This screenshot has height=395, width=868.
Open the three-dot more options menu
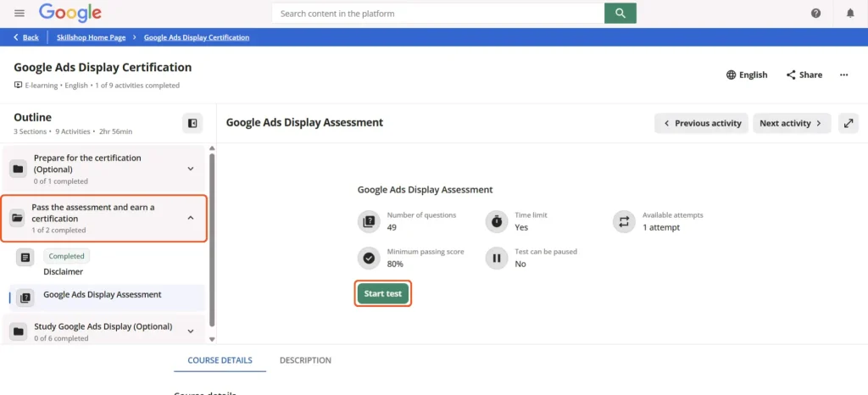point(843,75)
